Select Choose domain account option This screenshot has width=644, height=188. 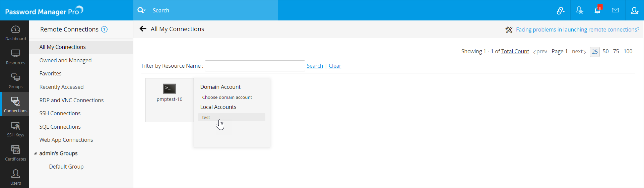(x=227, y=97)
